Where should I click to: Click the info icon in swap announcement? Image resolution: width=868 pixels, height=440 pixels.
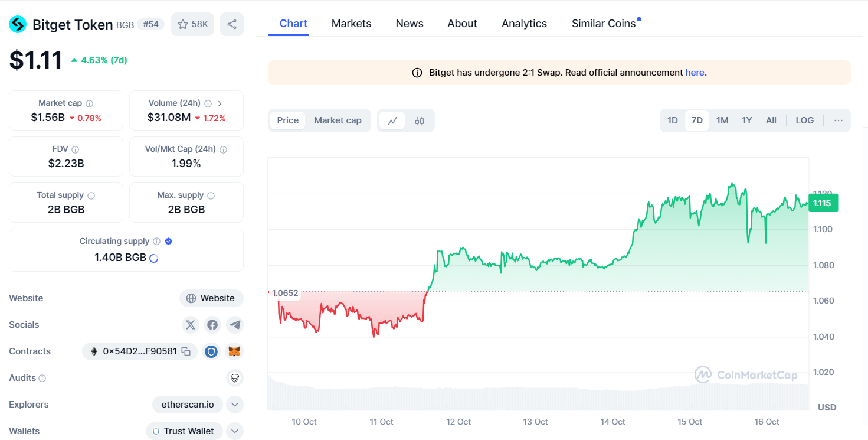[x=417, y=73]
